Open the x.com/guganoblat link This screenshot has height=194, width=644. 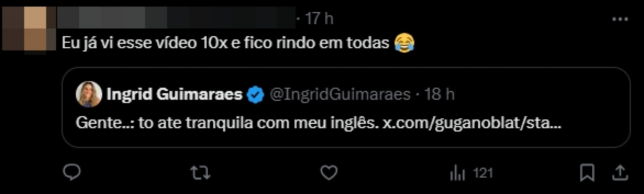click(x=472, y=123)
